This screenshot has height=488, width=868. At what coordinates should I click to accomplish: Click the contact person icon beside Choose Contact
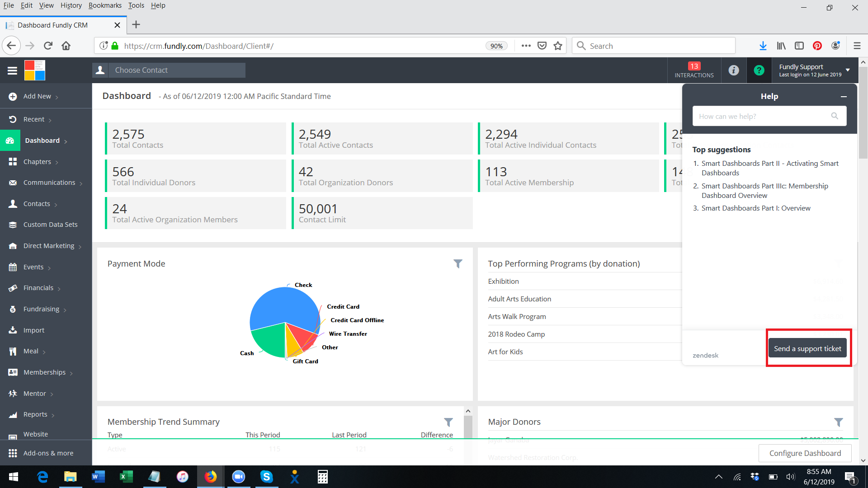(100, 70)
